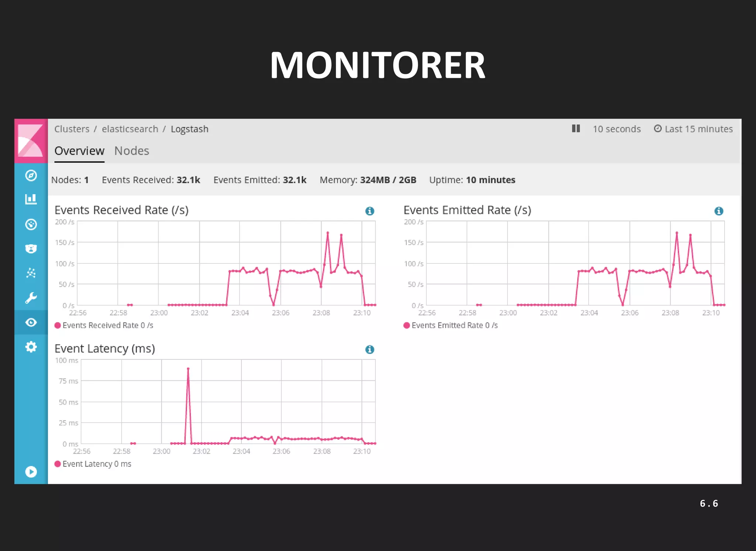Switch to the Nodes tab

coord(132,151)
